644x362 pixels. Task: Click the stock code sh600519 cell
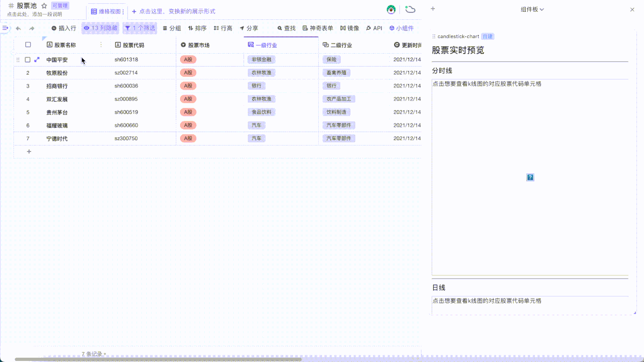pos(142,112)
